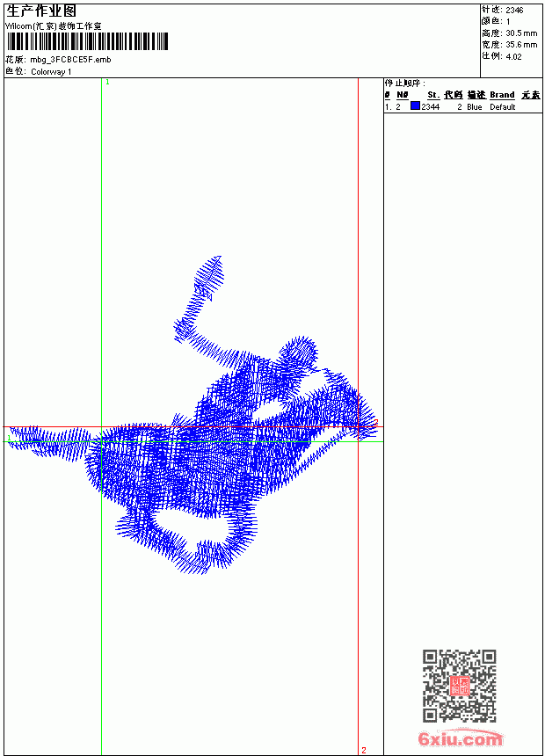Image resolution: width=545 pixels, height=756 pixels.
Task: Click the '停止顺序' heading
Action: 404,84
